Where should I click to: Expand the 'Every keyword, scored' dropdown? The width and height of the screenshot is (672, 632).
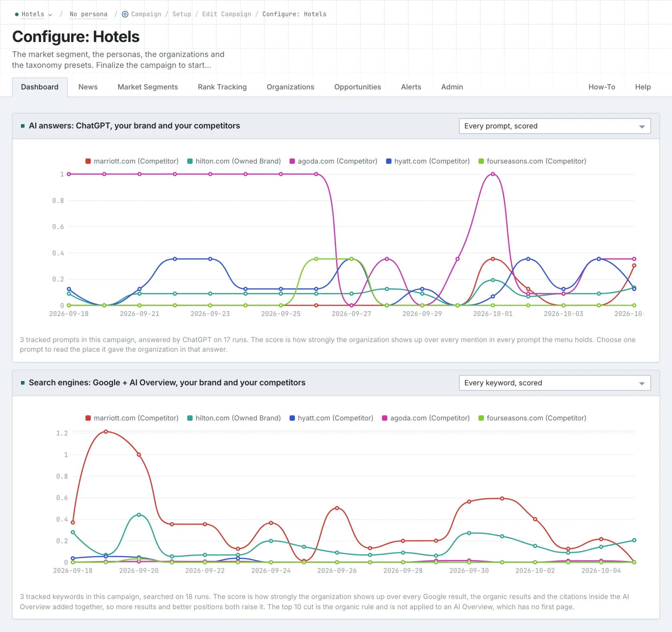pyautogui.click(x=555, y=383)
